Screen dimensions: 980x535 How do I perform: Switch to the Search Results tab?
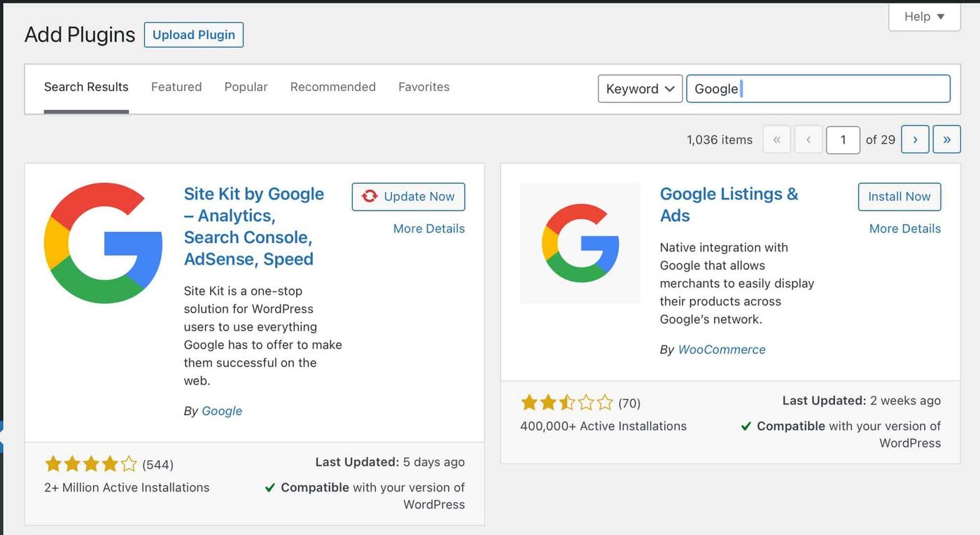[86, 88]
